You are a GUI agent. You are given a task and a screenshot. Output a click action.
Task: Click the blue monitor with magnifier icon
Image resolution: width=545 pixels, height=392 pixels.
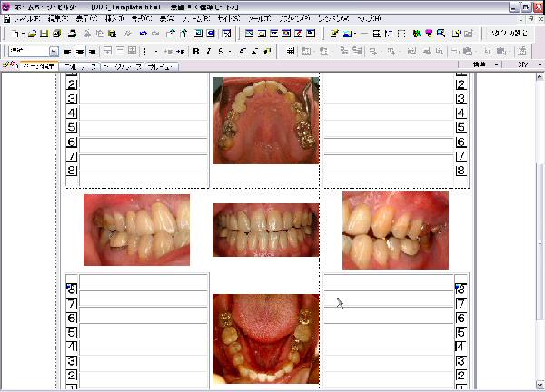pyautogui.click(x=441, y=34)
